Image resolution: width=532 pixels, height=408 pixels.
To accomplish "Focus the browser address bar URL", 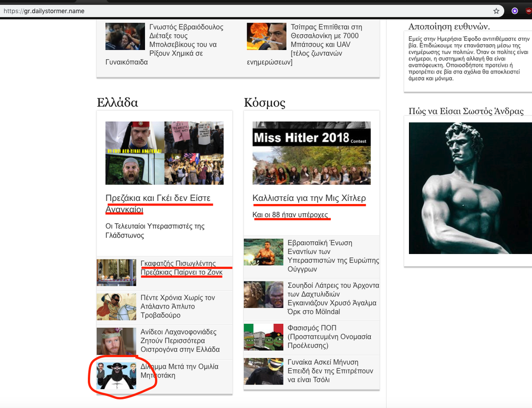I will click(x=44, y=11).
